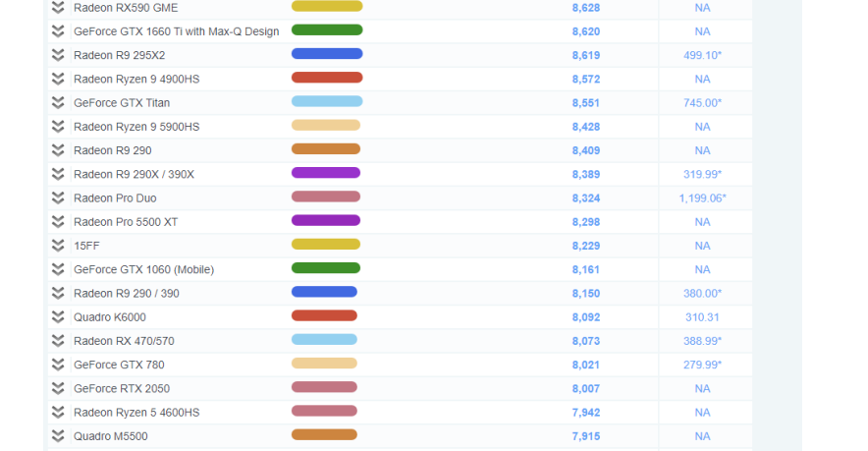Expand the Radeon RX 470/570 row chevron
Viewport: 868px width, 451px height.
pos(58,341)
